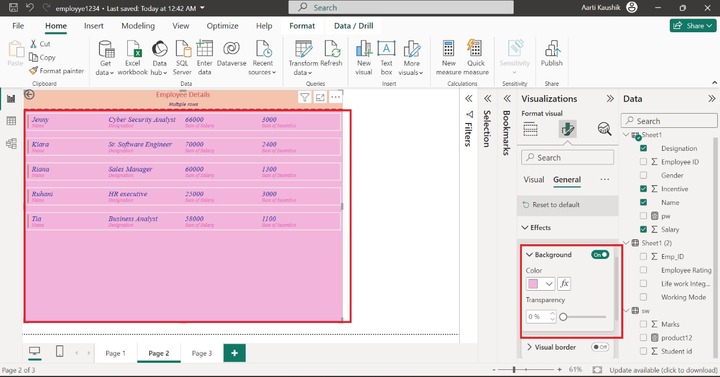Screen dimensions: 720x377
Task: Open Enter data table tool
Action: [205, 57]
